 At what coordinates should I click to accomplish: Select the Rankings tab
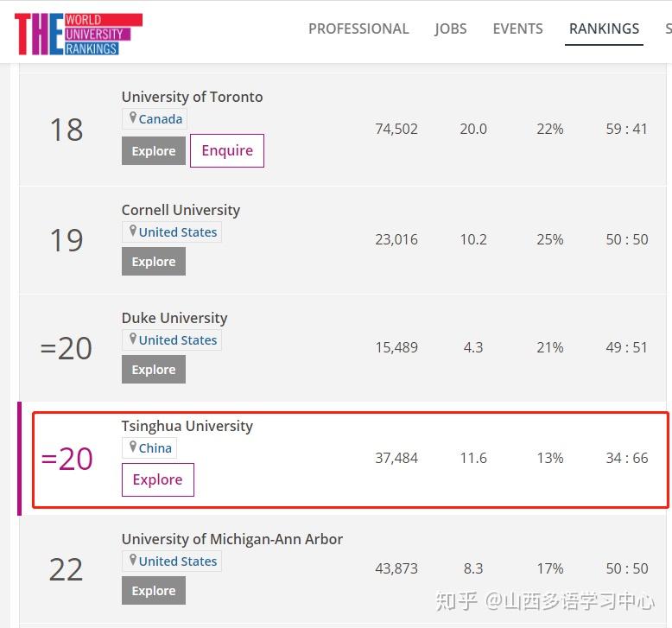tap(604, 29)
